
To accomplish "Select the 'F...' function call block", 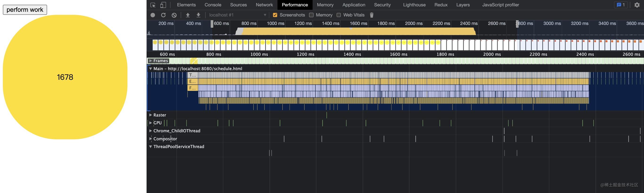I will (193, 88).
